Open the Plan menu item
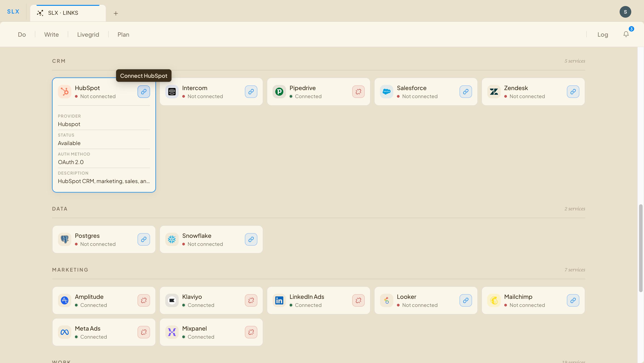644x363 pixels. (x=123, y=34)
